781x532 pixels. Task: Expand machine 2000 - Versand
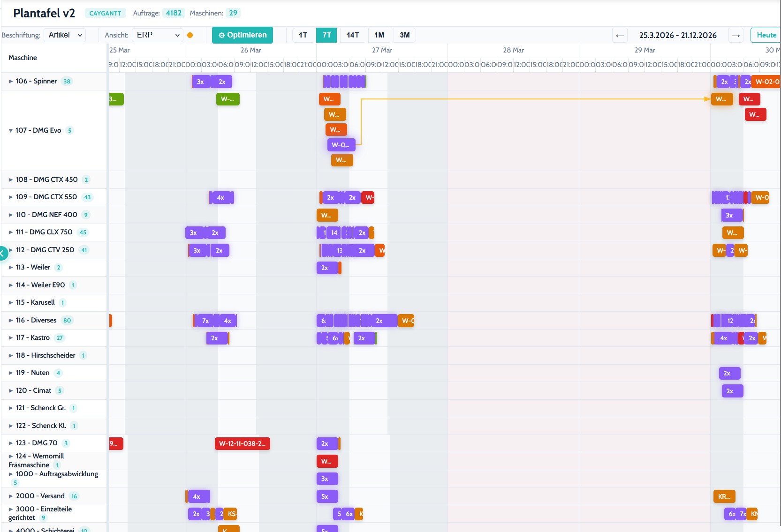coord(11,496)
